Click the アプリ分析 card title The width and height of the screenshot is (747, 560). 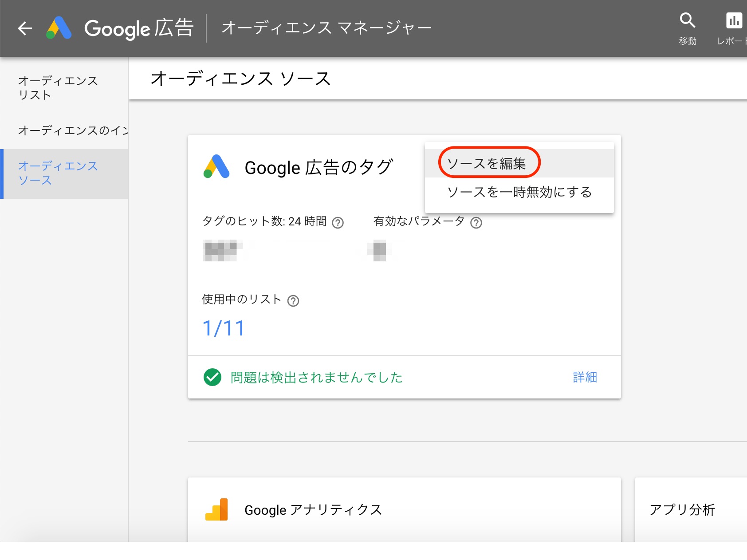click(682, 510)
